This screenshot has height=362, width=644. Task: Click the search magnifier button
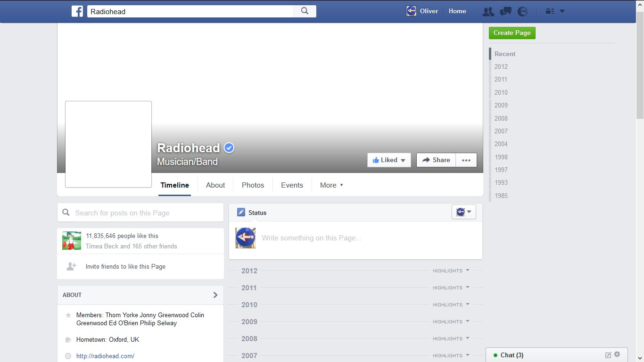(305, 11)
